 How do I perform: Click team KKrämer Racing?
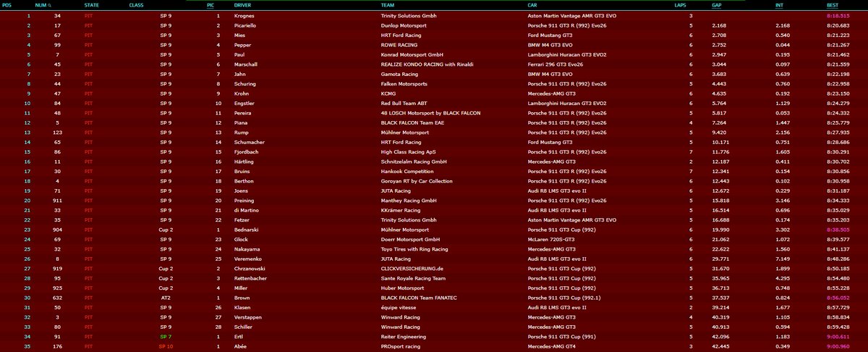(403, 210)
